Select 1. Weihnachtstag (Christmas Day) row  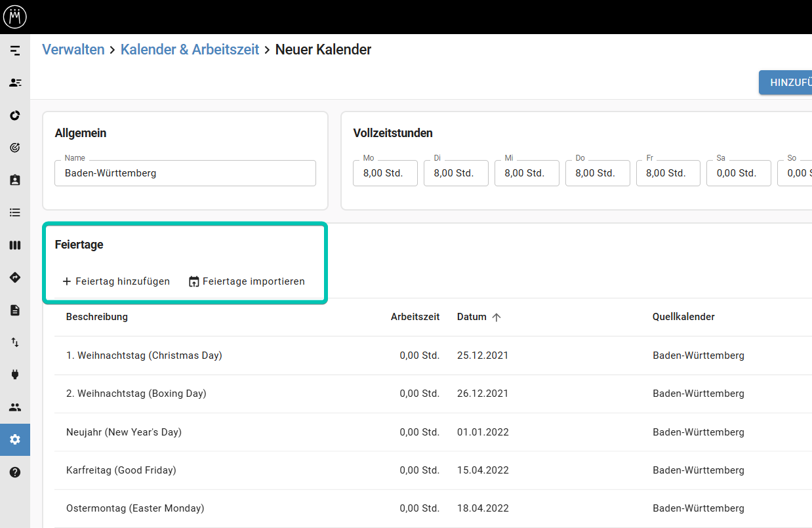[x=433, y=355]
